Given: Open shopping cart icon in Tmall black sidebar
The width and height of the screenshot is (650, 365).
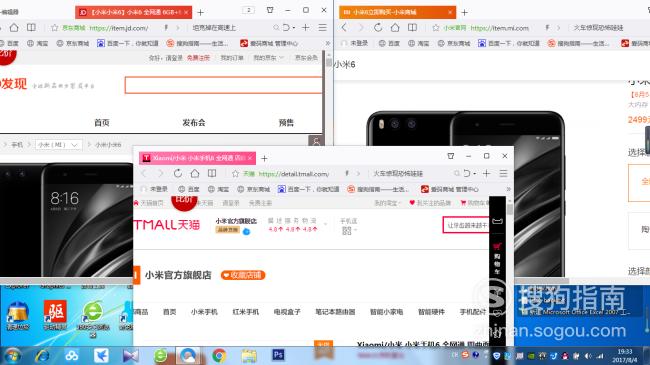Looking at the screenshot, I should (x=497, y=246).
